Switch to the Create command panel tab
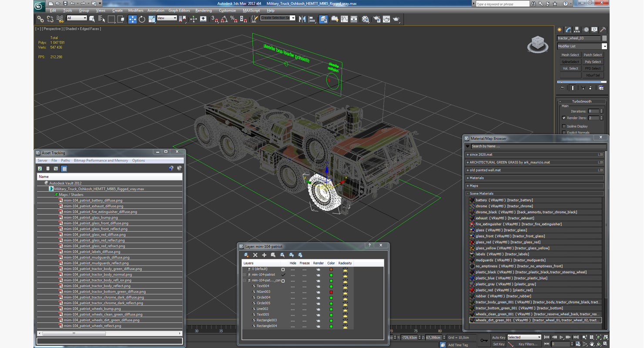The image size is (644, 348). point(560,30)
